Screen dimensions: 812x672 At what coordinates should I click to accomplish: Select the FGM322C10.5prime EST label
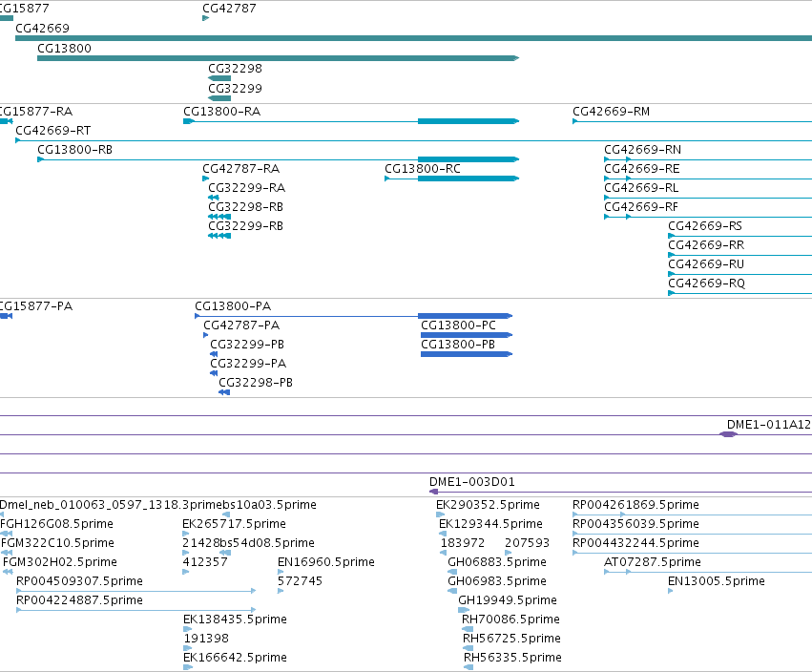click(57, 543)
